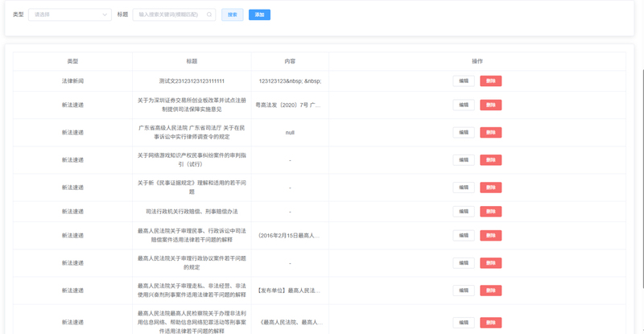Edit the 《民事证据规定》 row
This screenshot has width=644, height=334.
point(464,188)
